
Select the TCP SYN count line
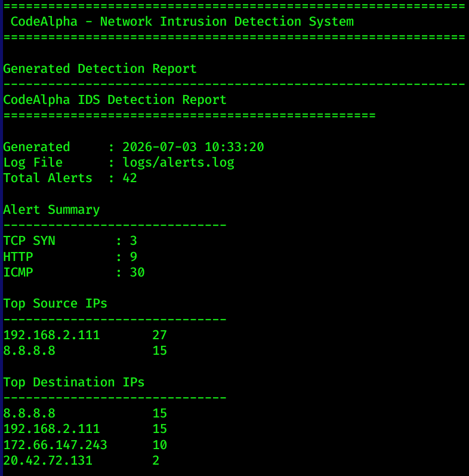[70, 241]
